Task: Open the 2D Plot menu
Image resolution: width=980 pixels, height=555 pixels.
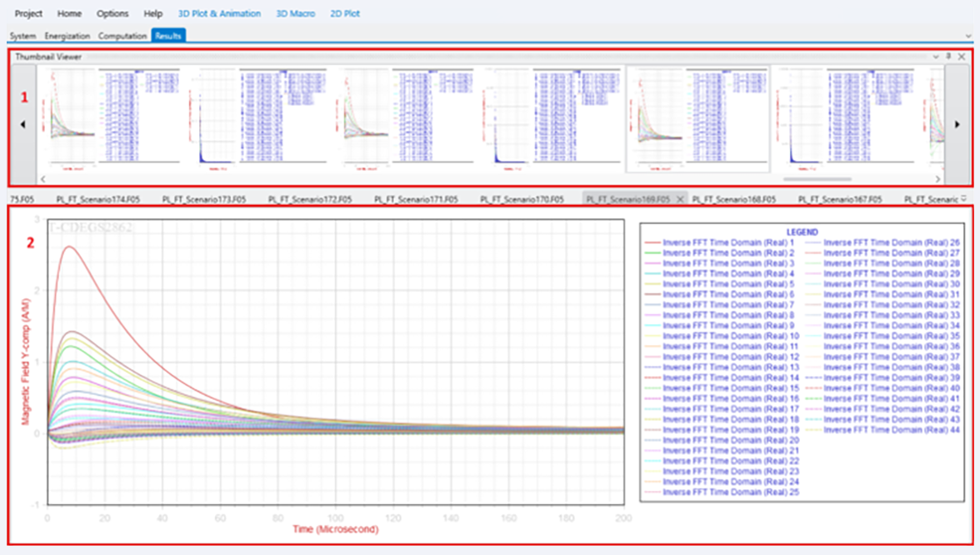Action: [x=345, y=13]
